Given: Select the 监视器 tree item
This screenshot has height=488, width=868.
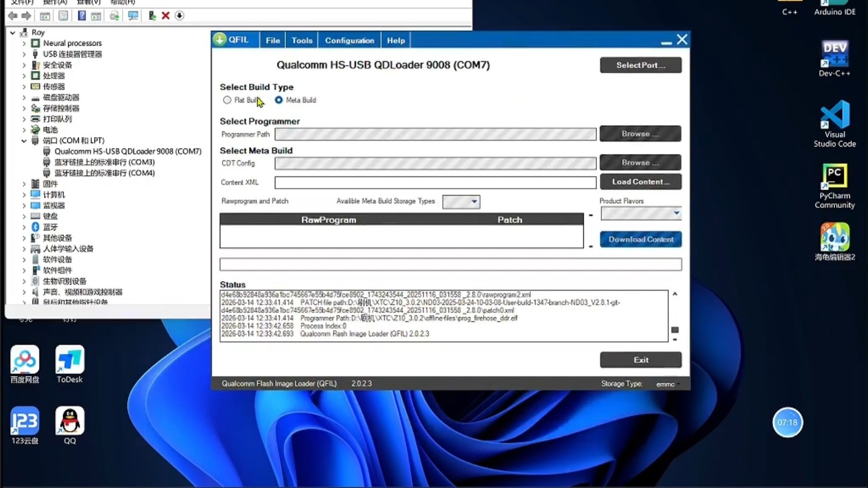Looking at the screenshot, I should coord(54,206).
